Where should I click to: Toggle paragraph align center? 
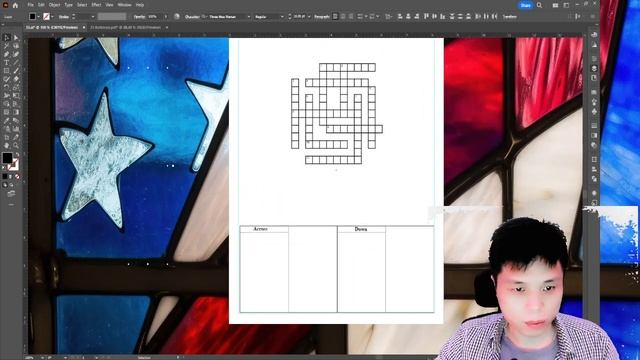coord(343,17)
